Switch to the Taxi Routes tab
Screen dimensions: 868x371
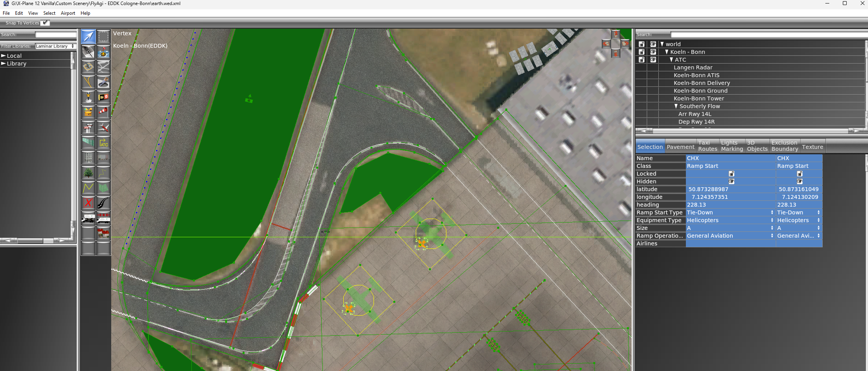click(708, 146)
